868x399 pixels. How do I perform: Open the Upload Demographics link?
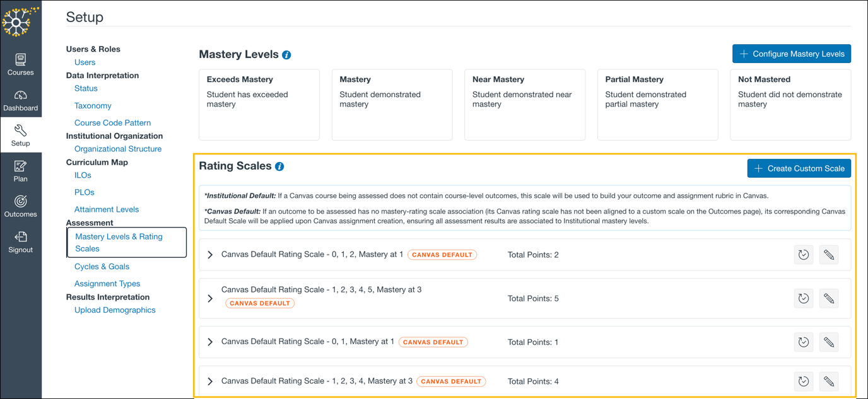pyautogui.click(x=115, y=309)
